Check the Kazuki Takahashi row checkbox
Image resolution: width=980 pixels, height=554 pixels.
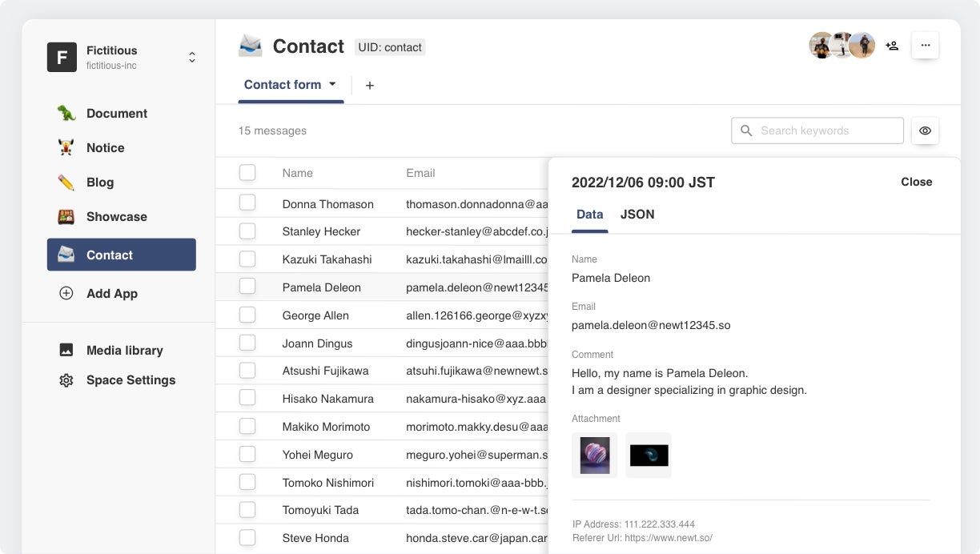pos(247,259)
